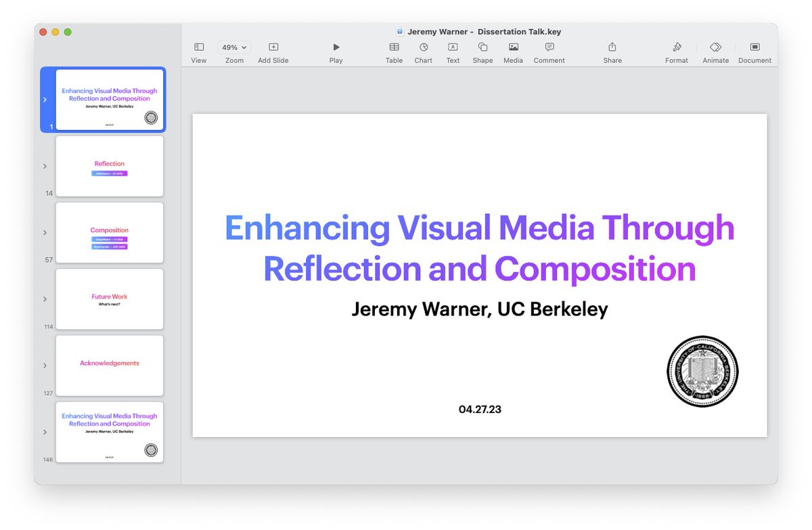This screenshot has height=530, width=812.
Task: Open the View options in toolbar
Action: (x=199, y=53)
